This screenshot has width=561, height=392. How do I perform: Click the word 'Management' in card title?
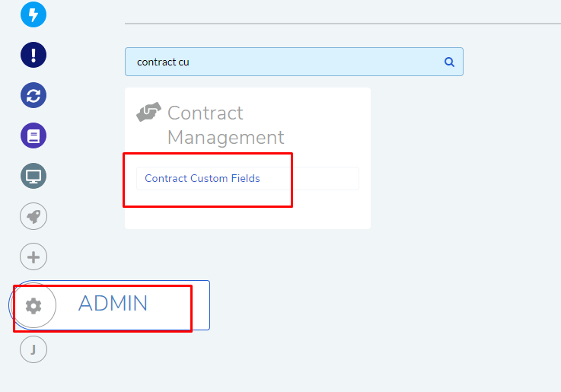226,138
